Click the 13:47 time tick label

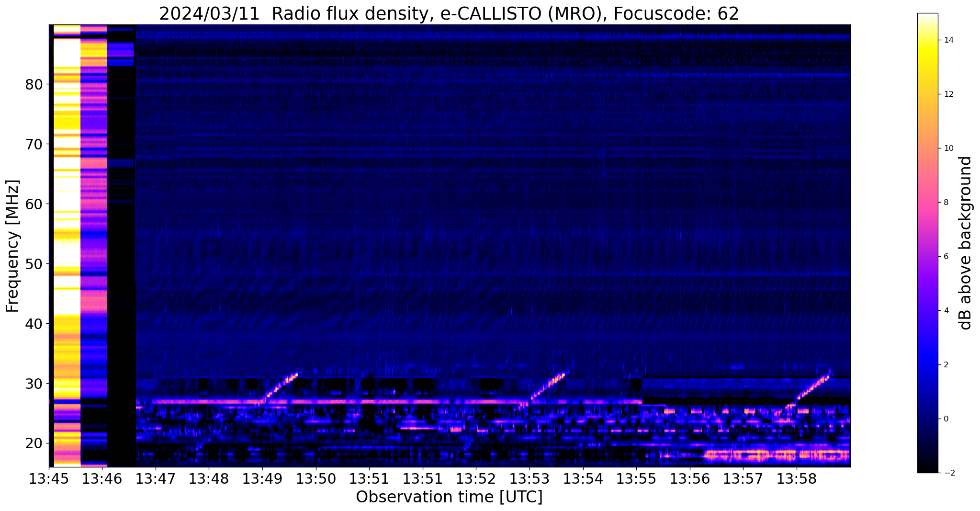155,479
